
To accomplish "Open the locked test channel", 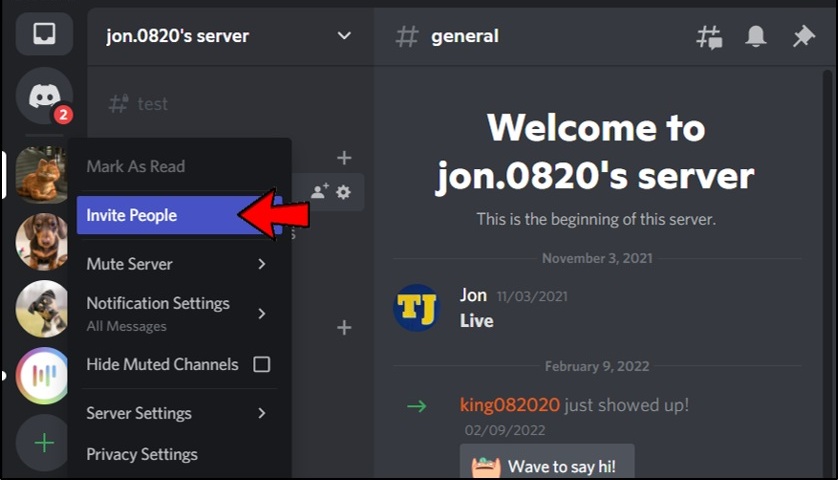I will (138, 103).
